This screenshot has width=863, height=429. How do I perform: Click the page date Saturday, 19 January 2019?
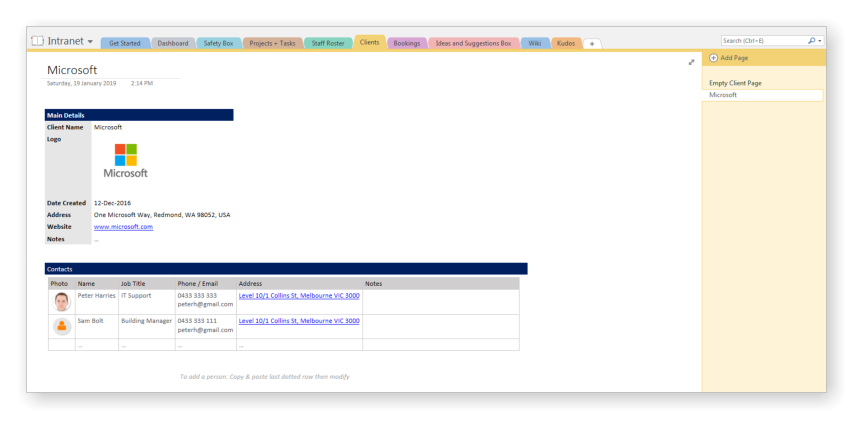(81, 84)
